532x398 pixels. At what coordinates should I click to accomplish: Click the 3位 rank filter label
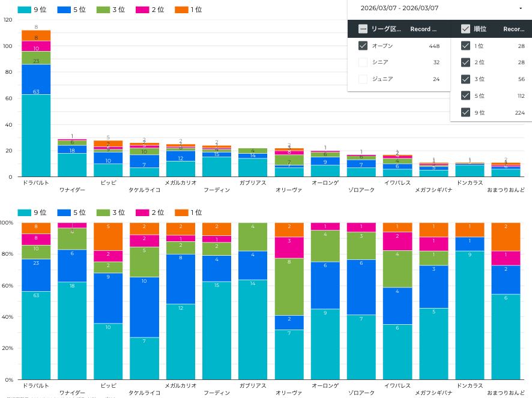479,79
